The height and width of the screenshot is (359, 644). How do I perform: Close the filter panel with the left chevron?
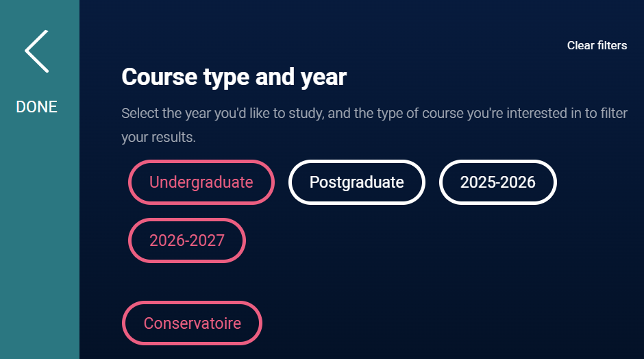[37, 51]
